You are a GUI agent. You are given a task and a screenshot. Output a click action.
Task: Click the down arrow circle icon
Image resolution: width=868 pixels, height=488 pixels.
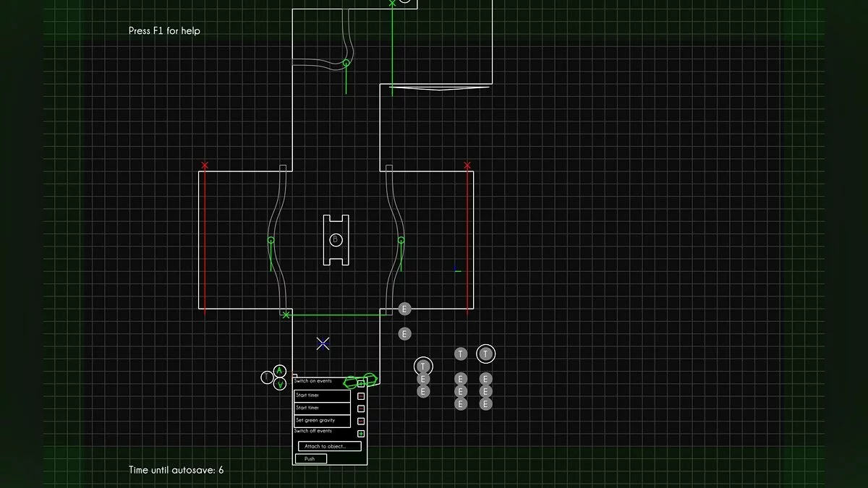(280, 384)
